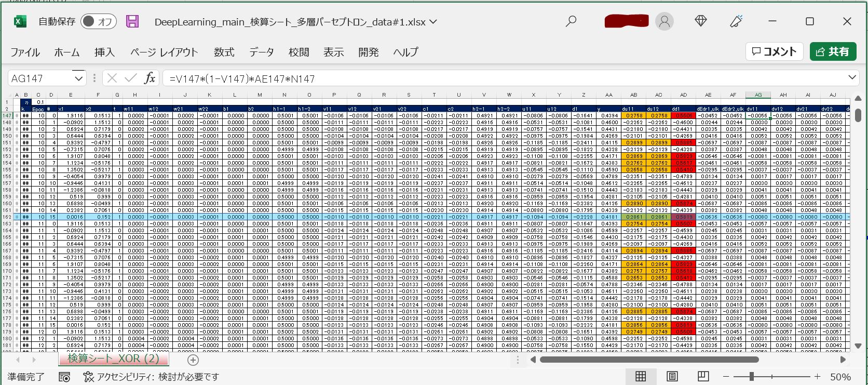
Task: Click the コメント button
Action: click(774, 51)
